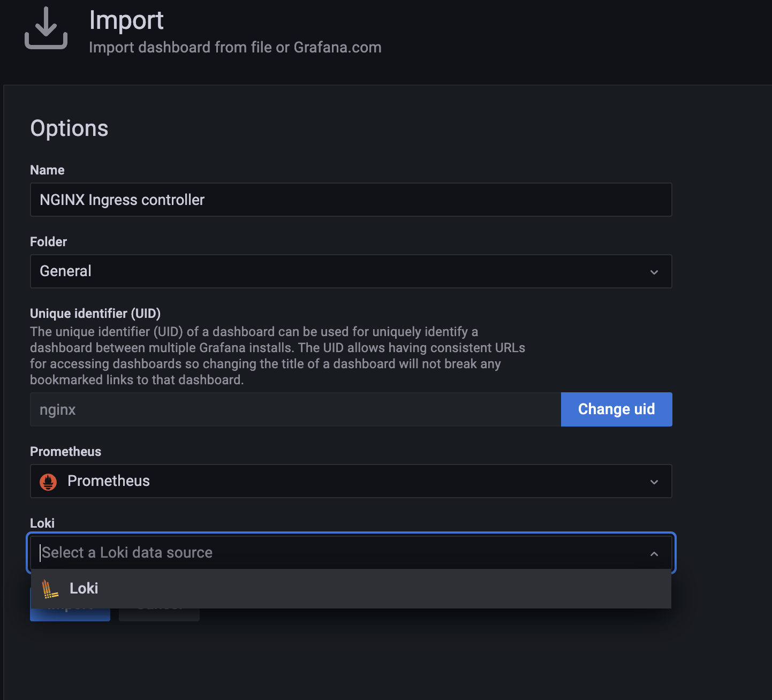Click the "Name" field label
772x700 pixels.
pyautogui.click(x=47, y=170)
